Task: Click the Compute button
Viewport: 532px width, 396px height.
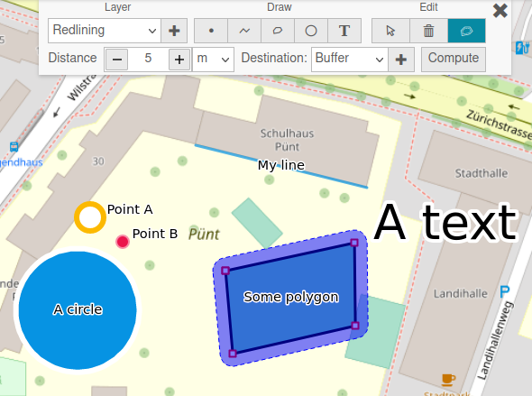Action: pyautogui.click(x=454, y=60)
